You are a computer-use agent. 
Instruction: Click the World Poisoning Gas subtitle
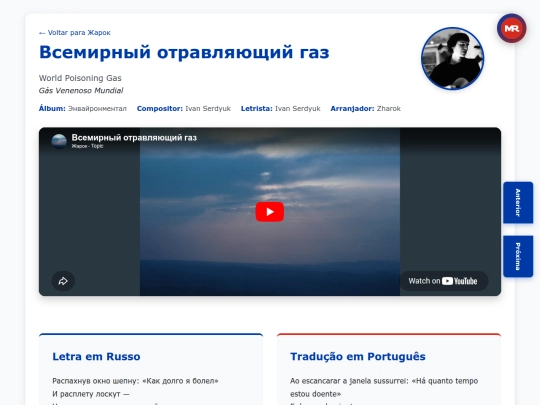coord(80,78)
